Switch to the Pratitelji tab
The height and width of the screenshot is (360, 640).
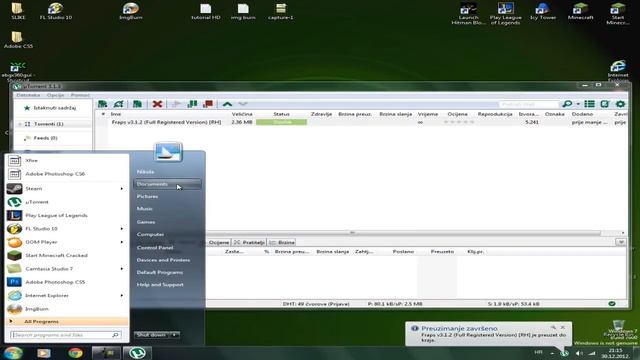pyautogui.click(x=249, y=242)
